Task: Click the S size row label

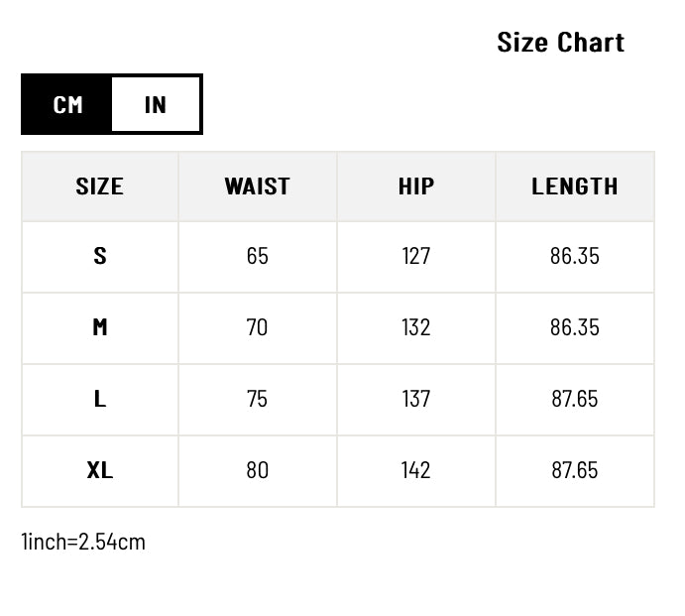Action: [99, 256]
